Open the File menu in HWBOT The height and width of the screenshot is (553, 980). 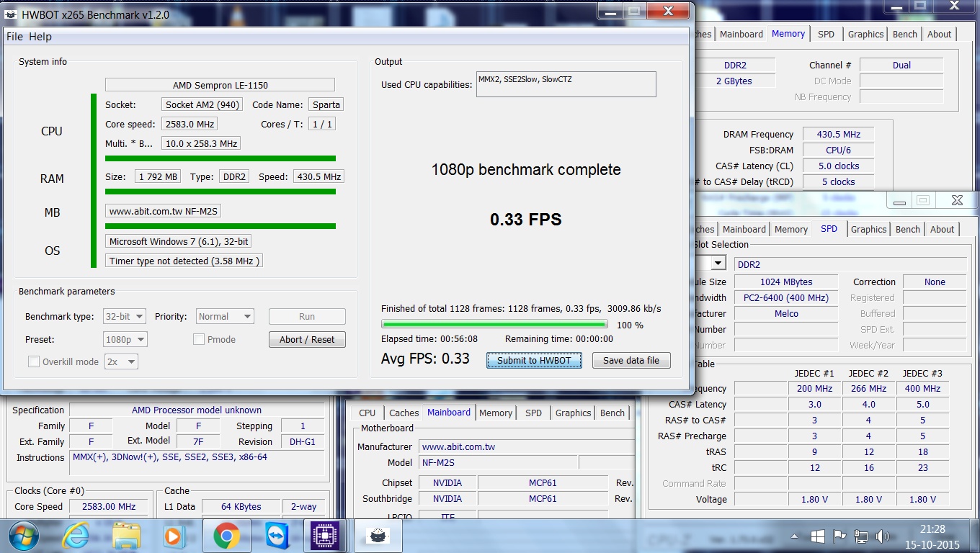click(14, 37)
